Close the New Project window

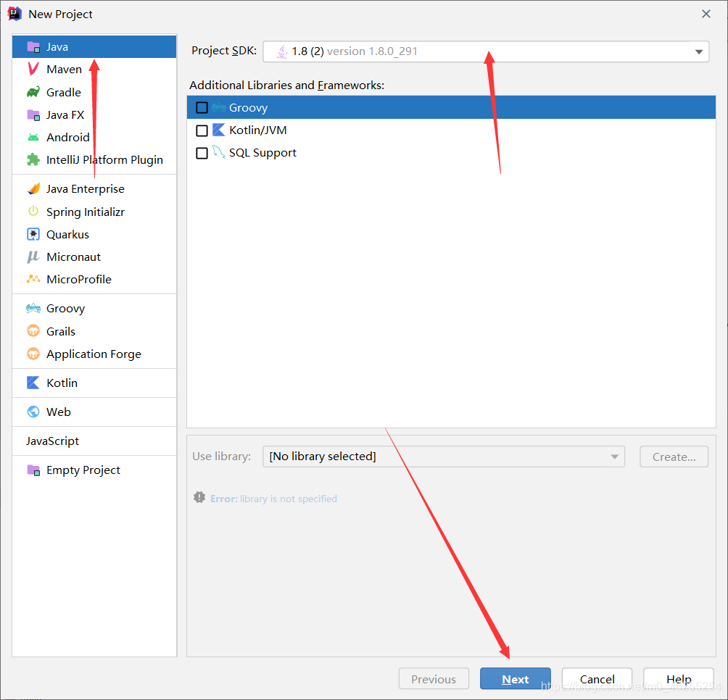click(706, 14)
